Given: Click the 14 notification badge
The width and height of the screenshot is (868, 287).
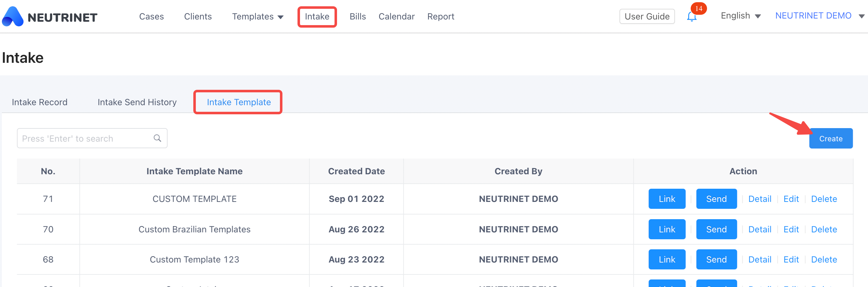Looking at the screenshot, I should point(699,8).
